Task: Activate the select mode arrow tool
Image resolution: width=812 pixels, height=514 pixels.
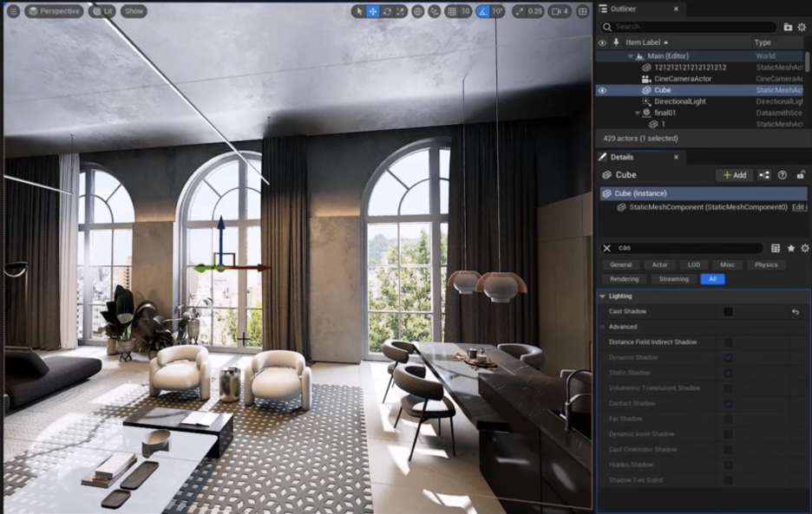Action: 359,11
